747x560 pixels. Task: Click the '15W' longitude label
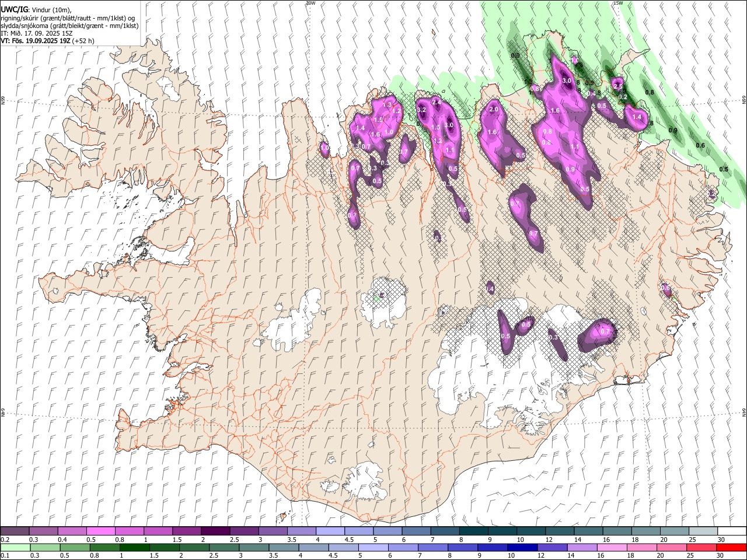[x=618, y=3]
